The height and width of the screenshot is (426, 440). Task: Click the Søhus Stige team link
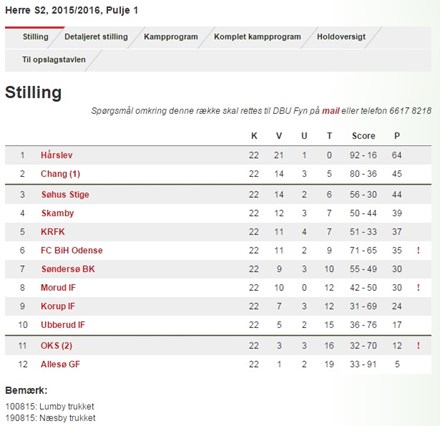point(65,195)
